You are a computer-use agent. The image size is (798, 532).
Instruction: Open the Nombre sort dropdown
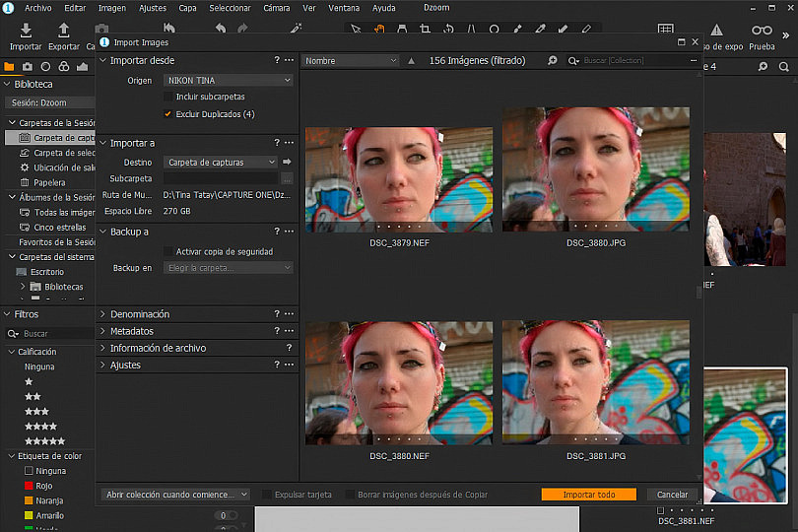(x=350, y=60)
